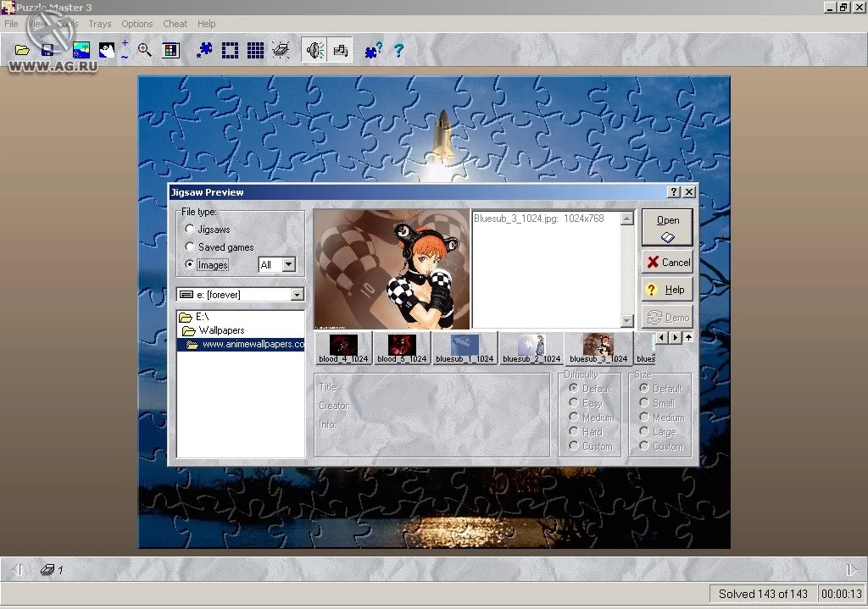Viewport: 868px width, 609px height.
Task: Click the Cancel button
Action: tap(667, 263)
